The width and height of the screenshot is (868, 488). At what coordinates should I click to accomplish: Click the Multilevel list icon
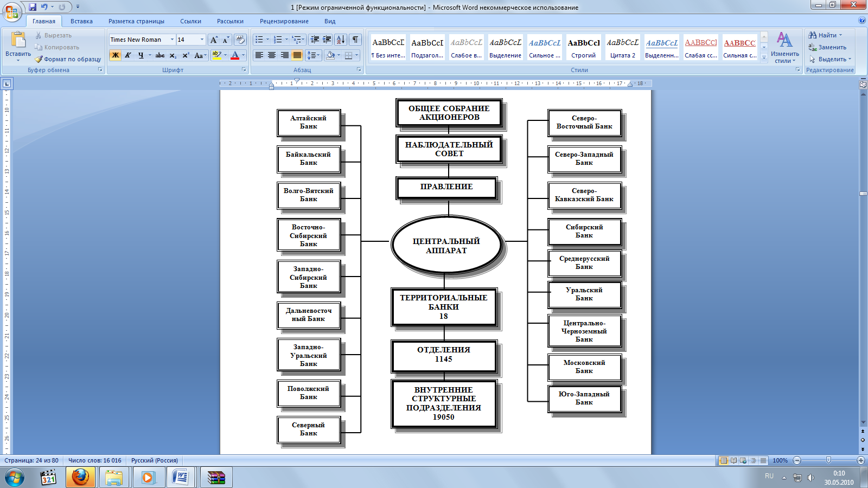pyautogui.click(x=296, y=40)
